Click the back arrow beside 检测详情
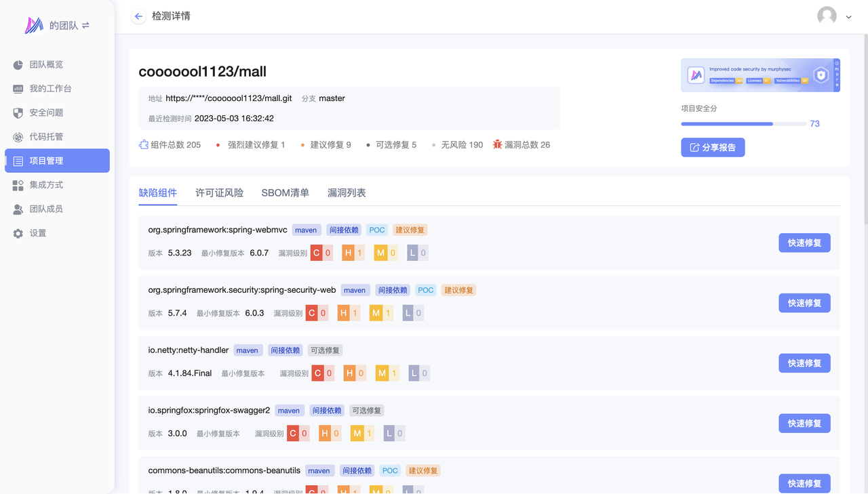868x494 pixels. 138,16
